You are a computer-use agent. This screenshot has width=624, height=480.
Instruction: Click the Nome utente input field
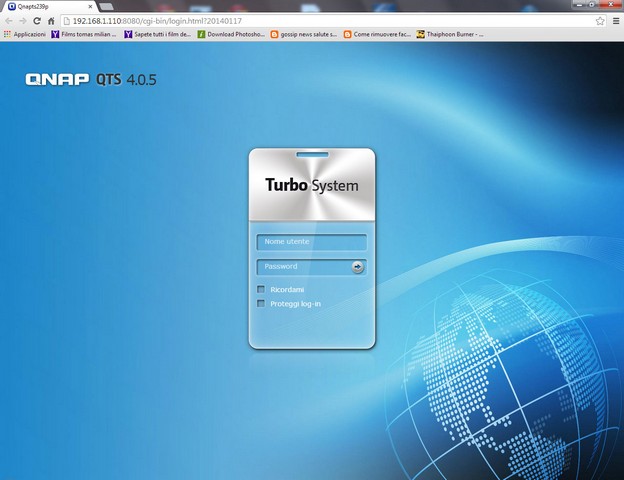click(x=311, y=242)
